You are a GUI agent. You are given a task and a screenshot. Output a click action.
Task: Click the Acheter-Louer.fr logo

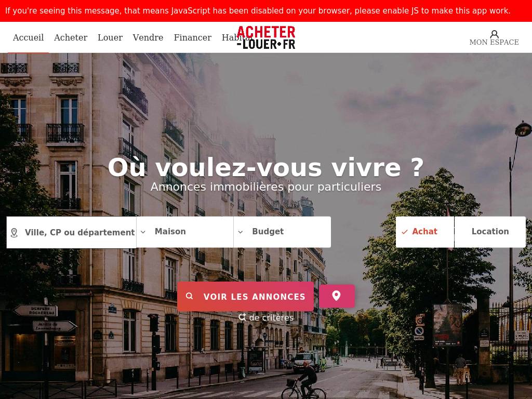(x=266, y=37)
